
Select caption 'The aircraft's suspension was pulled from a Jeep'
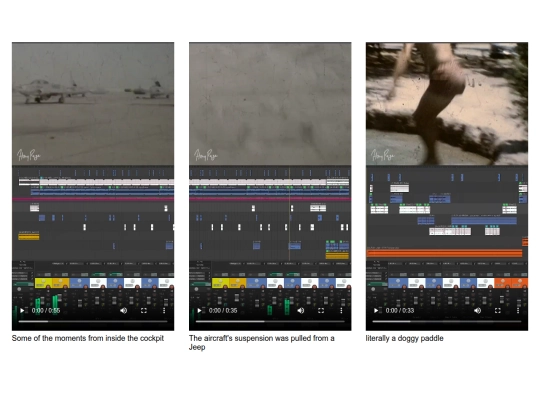pos(262,343)
